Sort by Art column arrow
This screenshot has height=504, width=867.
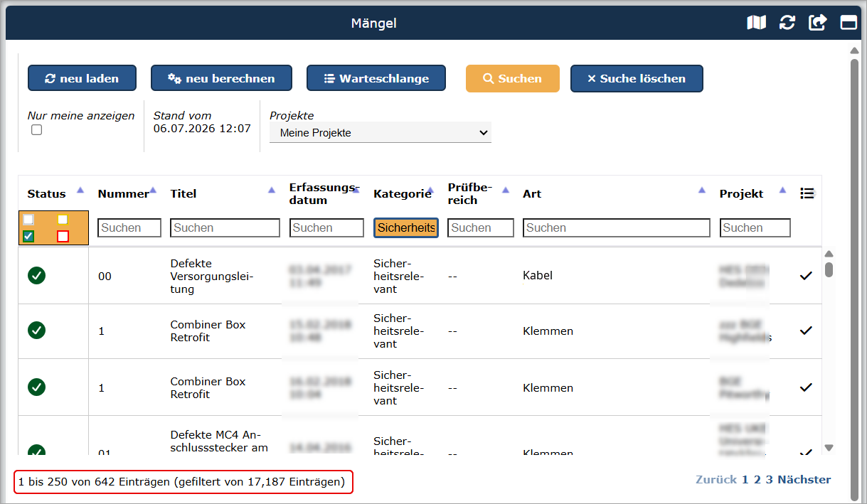point(702,191)
